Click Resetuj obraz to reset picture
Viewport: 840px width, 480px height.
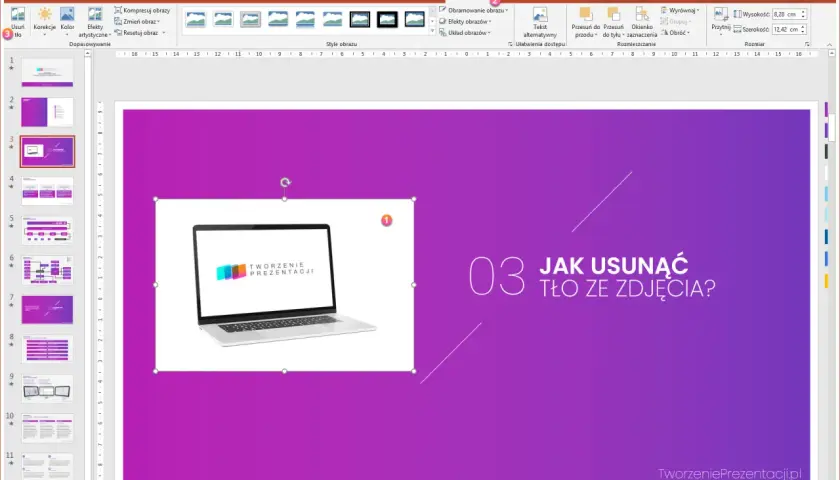tap(137, 33)
